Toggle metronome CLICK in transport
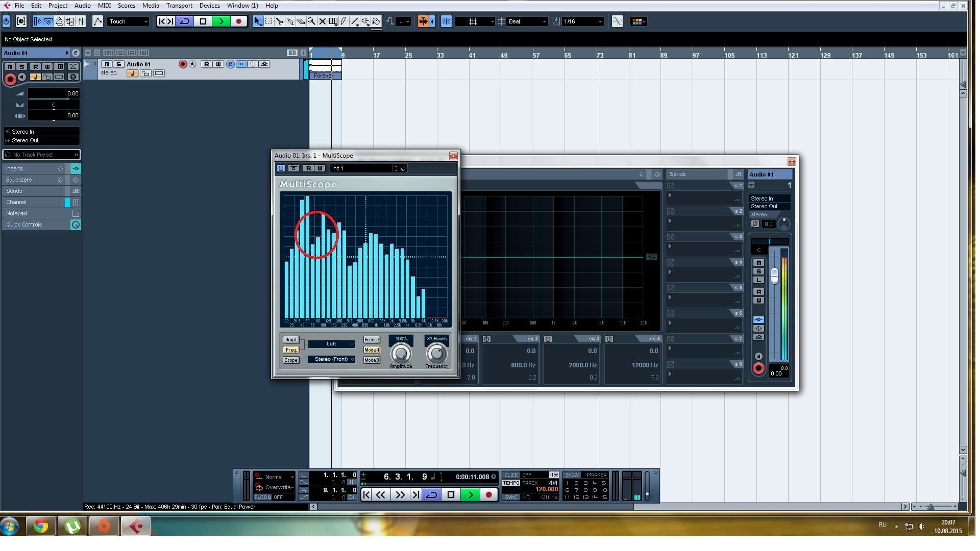The width and height of the screenshot is (980, 551). 511,475
